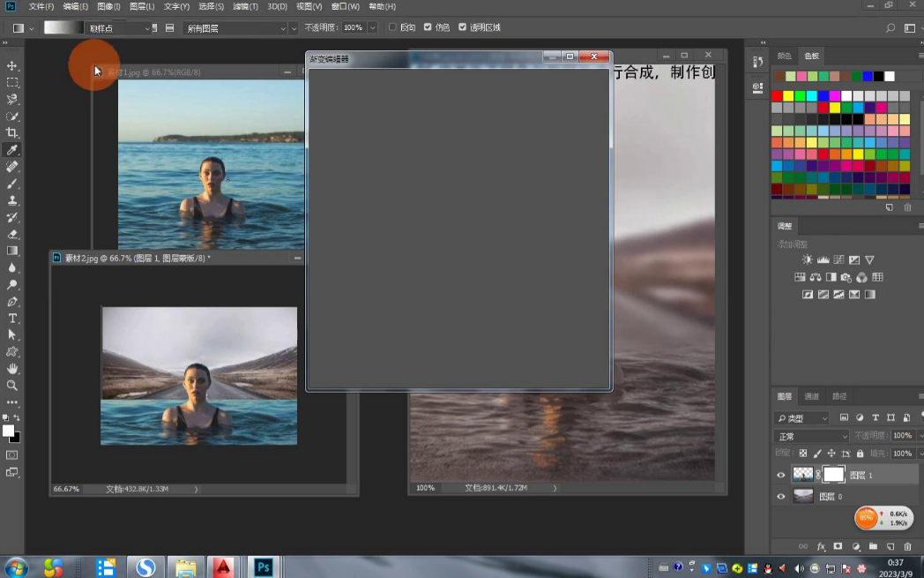Click the foreground color white swatch
This screenshot has width=924, height=578.
click(8, 431)
